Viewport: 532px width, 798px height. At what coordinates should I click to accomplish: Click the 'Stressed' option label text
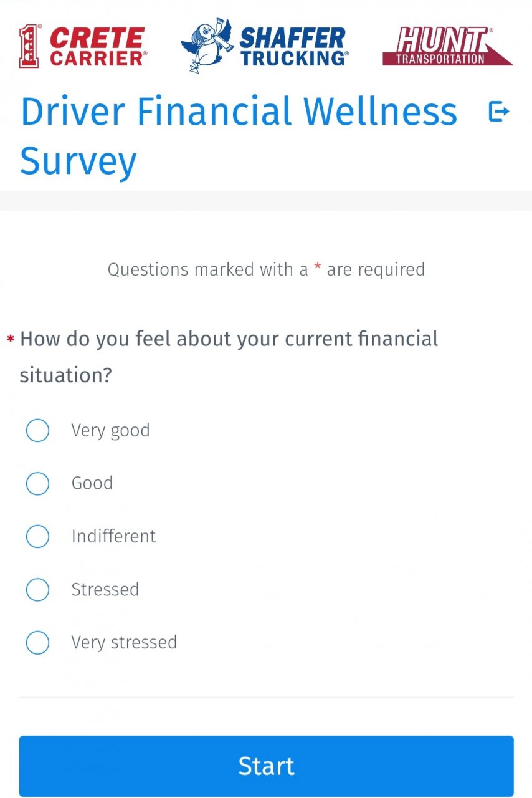tap(105, 589)
